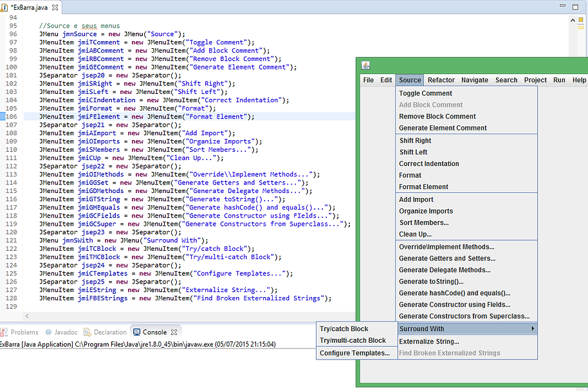Image resolution: width=588 pixels, height=391 pixels.
Task: Click the ExBarra [Java Application] console launch text
Action: click(x=138, y=344)
